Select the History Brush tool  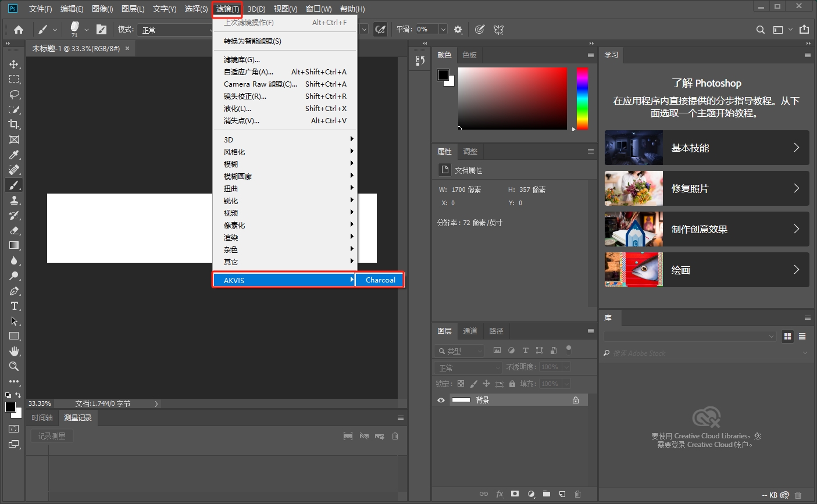click(14, 215)
